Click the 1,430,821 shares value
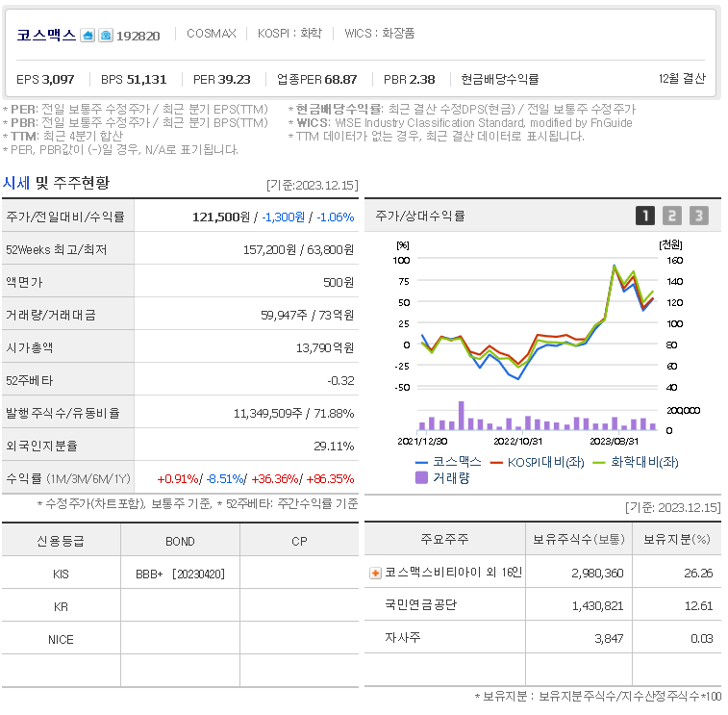The height and width of the screenshot is (715, 728). coord(597,606)
